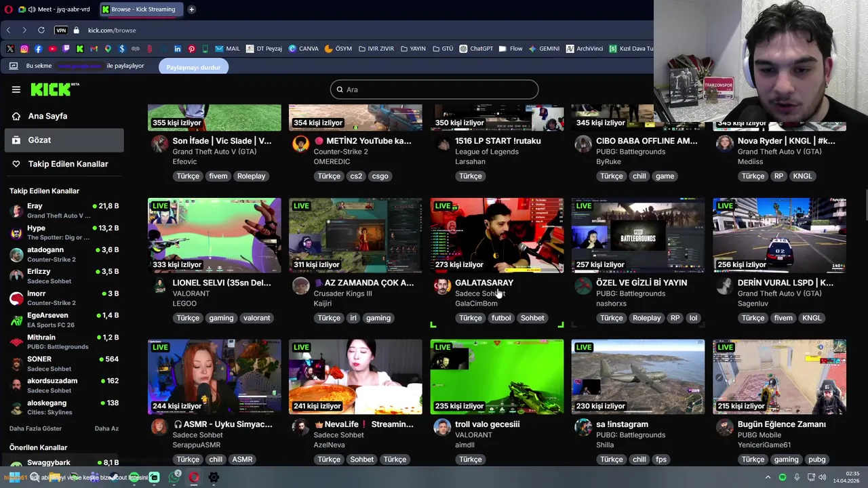868x488 pixels.
Task: Go back with the browser back arrow
Action: click(8, 30)
